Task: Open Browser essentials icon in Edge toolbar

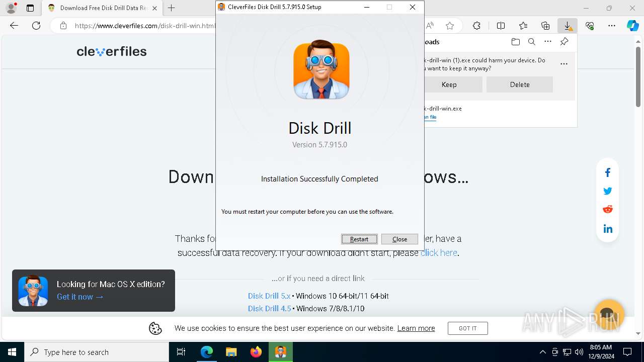Action: click(x=590, y=26)
